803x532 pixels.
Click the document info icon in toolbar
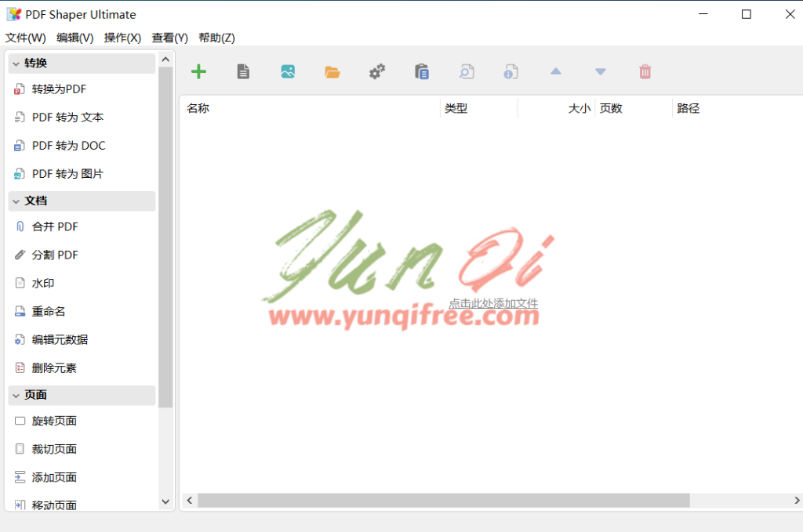tap(511, 71)
